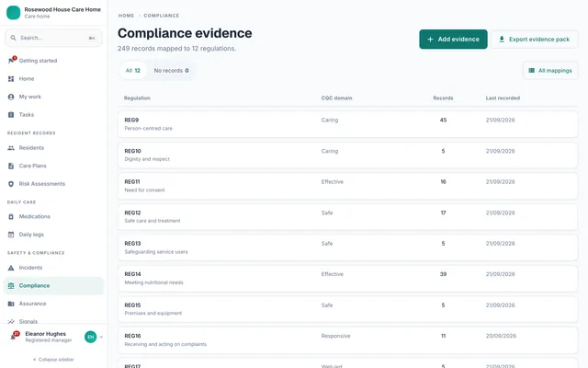Click the Signals chart icon
588x368 pixels.
[11, 321]
